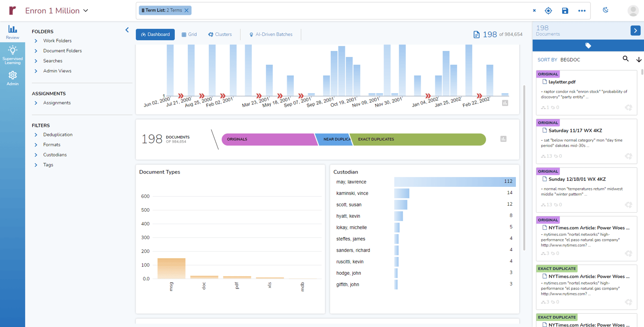Filter by EXACT DUPLICATES segment
Viewport: 644px width, 327px height.
tap(418, 139)
